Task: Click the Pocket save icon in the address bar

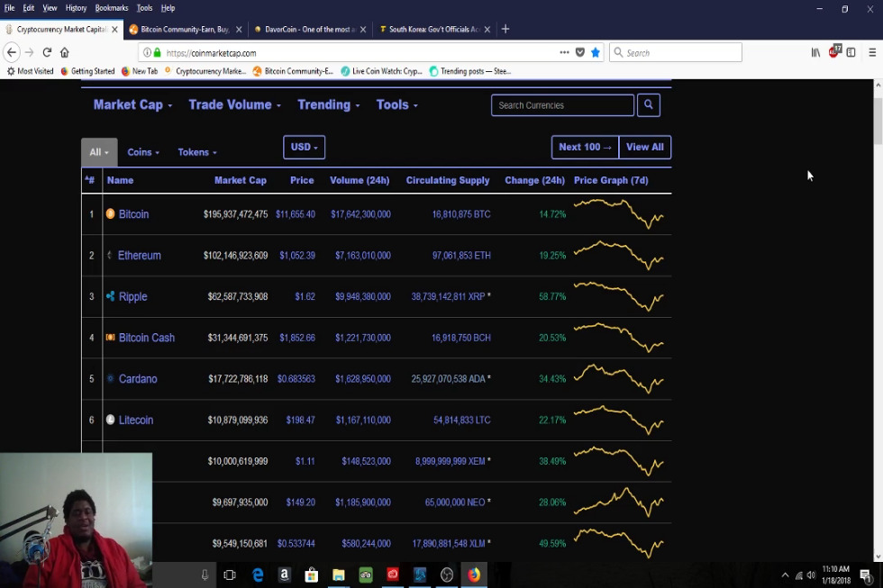Action: coord(580,52)
